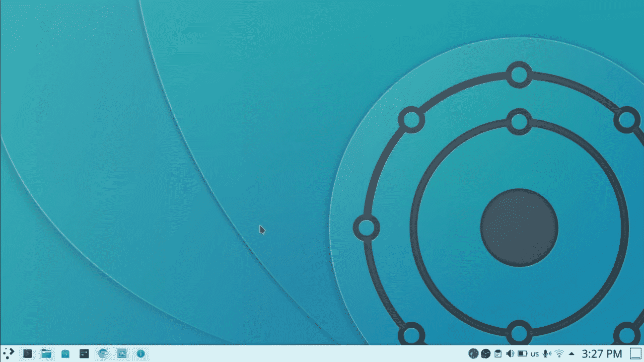Viewport: 644px width, 362px height.
Task: Open the audio volume speaker icon
Action: coord(510,354)
